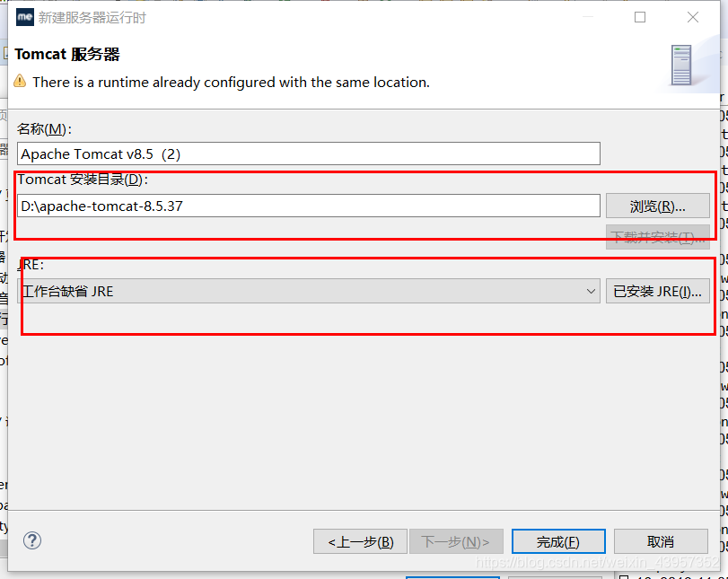
Task: Click the runtime already configured warning message
Action: [232, 83]
